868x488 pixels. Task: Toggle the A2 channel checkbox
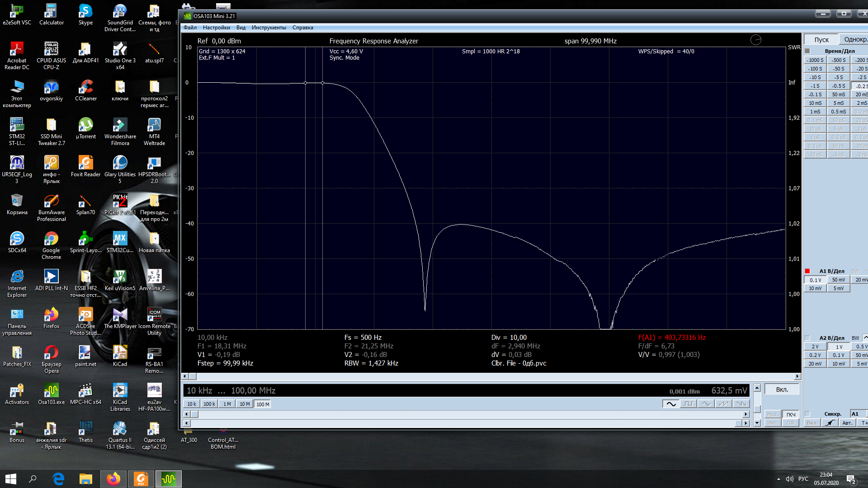click(x=807, y=338)
